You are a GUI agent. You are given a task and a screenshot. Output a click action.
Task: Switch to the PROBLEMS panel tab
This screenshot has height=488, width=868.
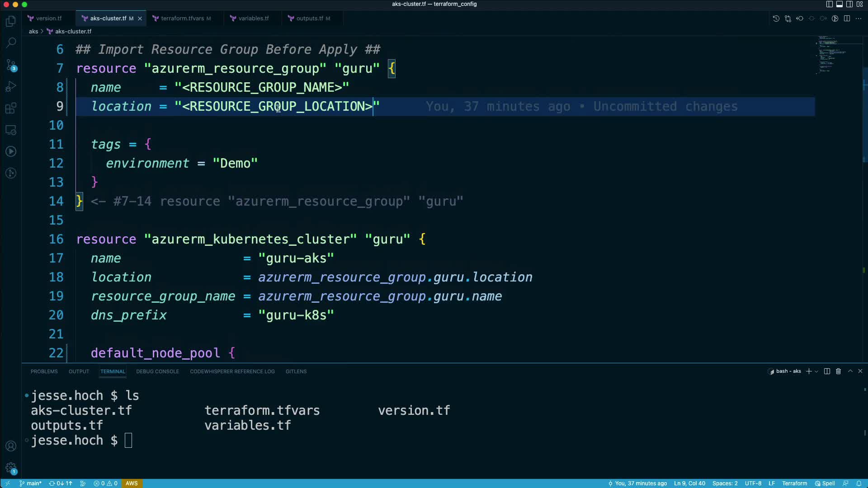pyautogui.click(x=44, y=371)
